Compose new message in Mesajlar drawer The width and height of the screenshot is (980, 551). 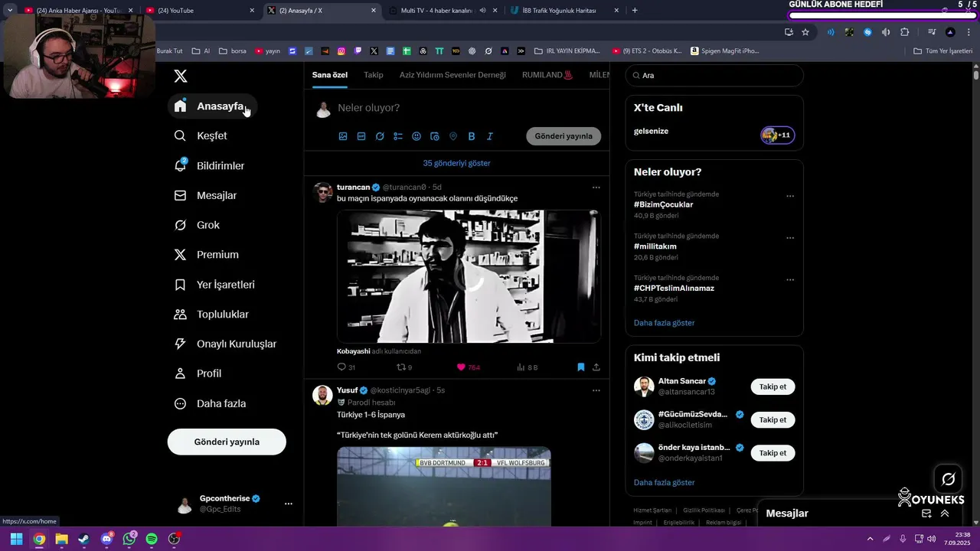[x=926, y=514]
